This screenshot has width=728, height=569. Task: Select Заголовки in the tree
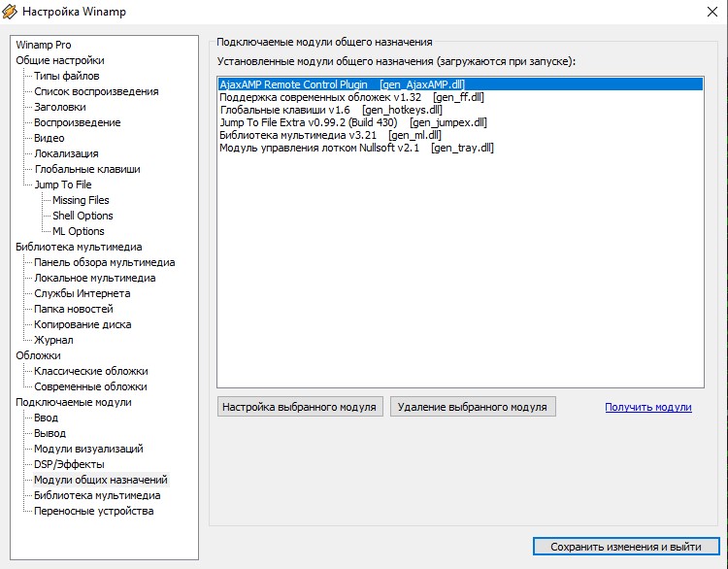tap(60, 107)
